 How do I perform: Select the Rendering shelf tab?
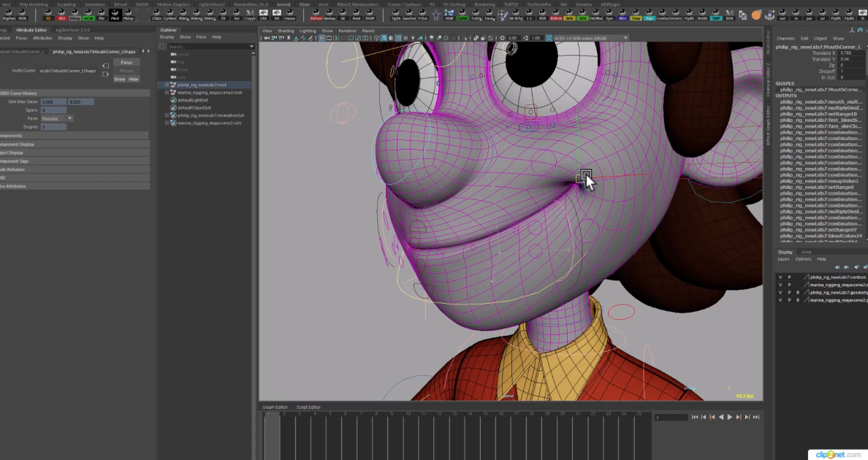coord(484,4)
